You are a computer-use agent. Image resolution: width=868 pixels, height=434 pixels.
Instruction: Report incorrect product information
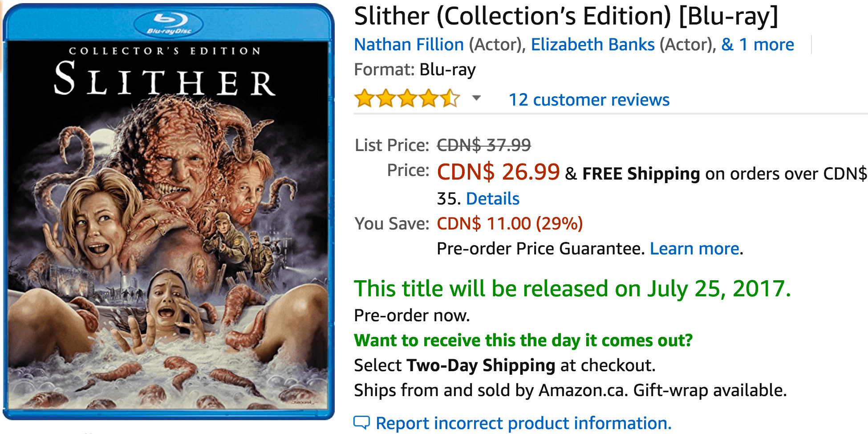[523, 423]
